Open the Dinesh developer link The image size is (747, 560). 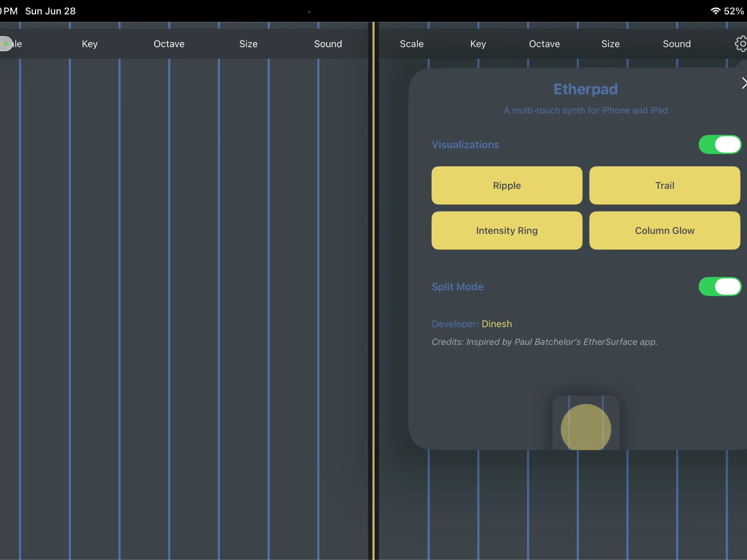[x=497, y=324]
